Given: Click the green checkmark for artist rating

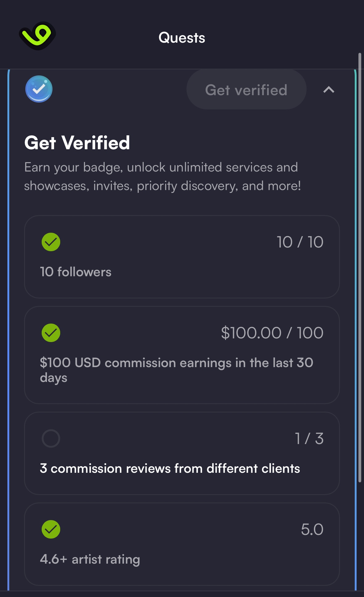Looking at the screenshot, I should click(51, 529).
